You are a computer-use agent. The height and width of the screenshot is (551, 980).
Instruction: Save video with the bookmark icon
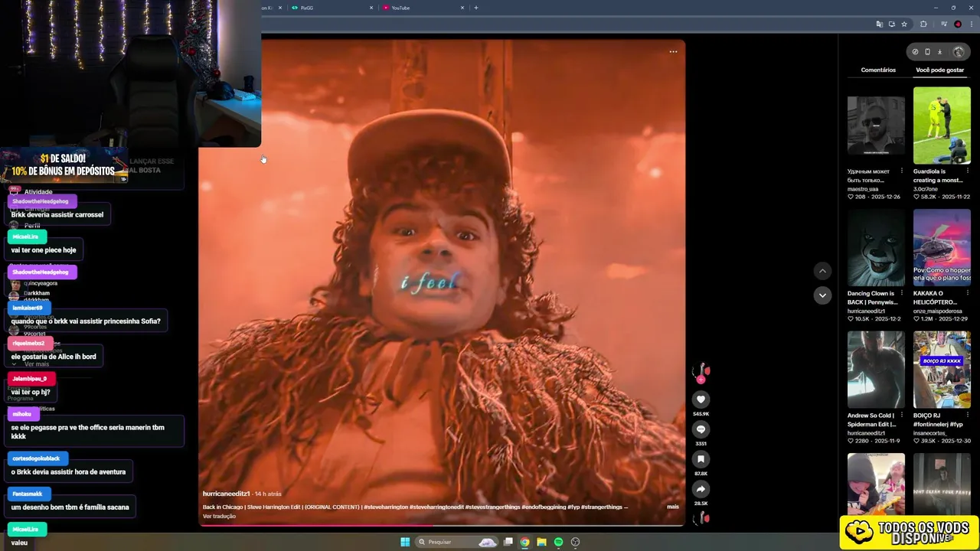point(701,459)
